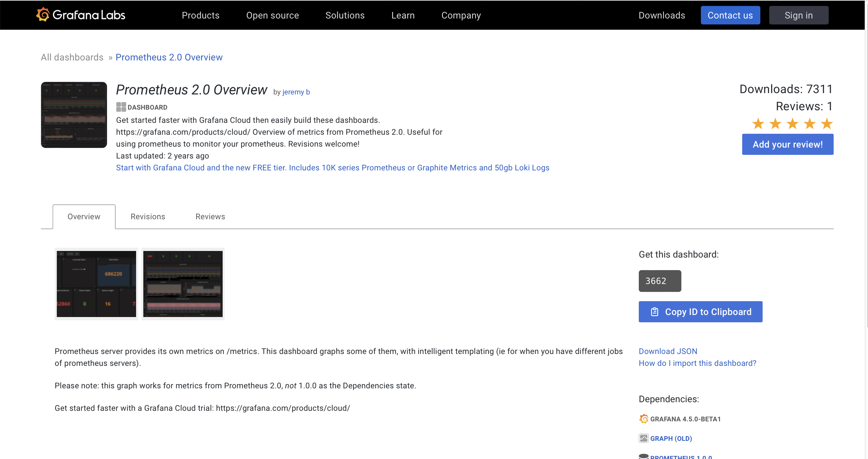The height and width of the screenshot is (459, 868).
Task: Switch to the Reviews tab
Action: pos(210,216)
